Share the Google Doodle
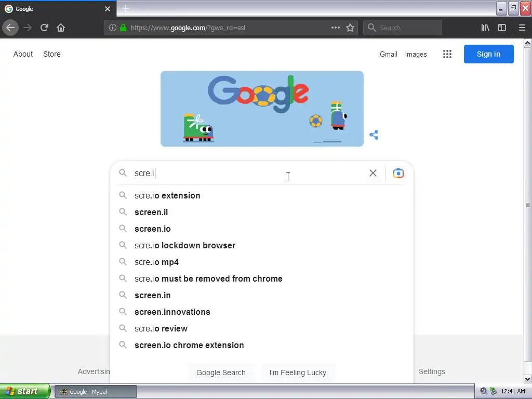This screenshot has width=532, height=399. pos(374,135)
